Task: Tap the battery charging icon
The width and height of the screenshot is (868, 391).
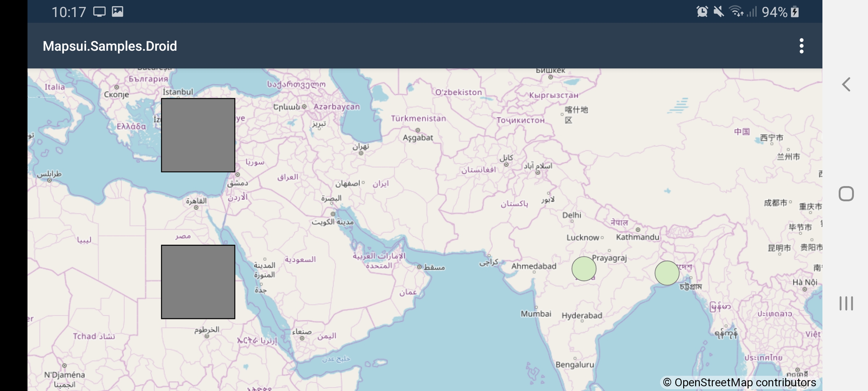Action: (795, 12)
